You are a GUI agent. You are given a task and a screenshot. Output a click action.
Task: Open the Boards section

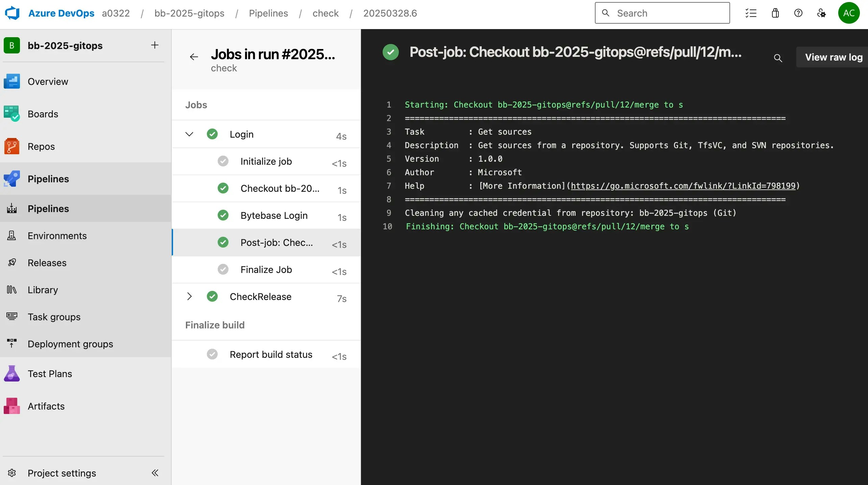43,114
